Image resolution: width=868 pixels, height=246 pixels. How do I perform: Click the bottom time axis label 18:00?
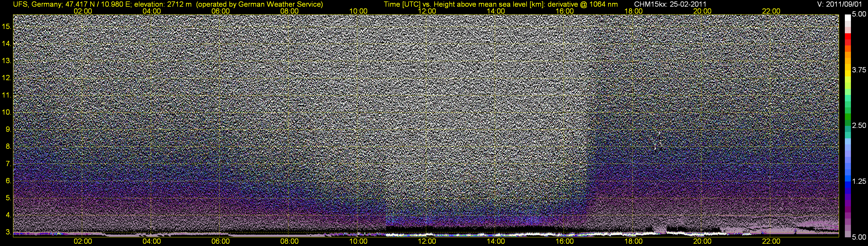(633, 241)
